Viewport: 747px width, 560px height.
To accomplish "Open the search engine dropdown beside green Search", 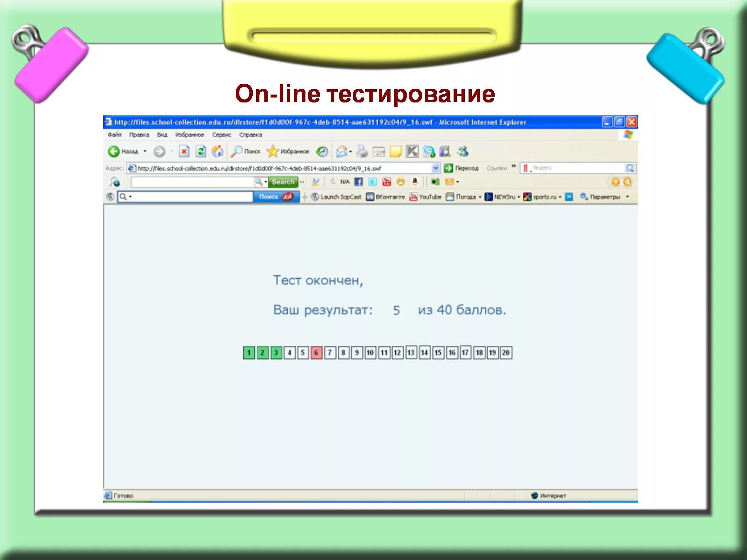I will tap(266, 182).
